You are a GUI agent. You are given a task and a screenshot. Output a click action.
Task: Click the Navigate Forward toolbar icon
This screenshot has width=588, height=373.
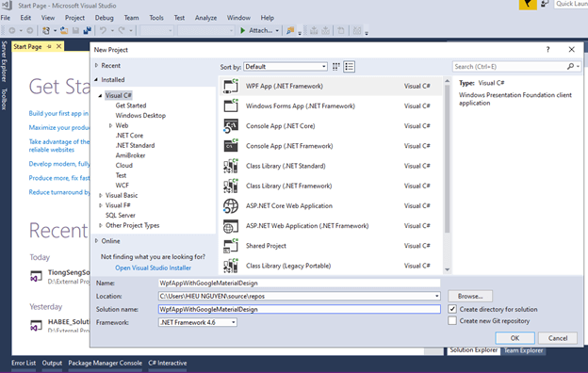pos(30,31)
